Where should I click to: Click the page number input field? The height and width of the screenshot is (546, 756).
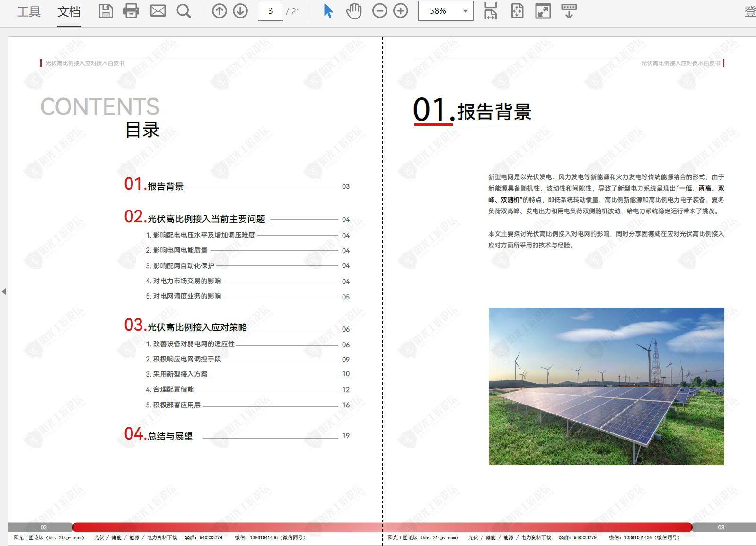270,11
